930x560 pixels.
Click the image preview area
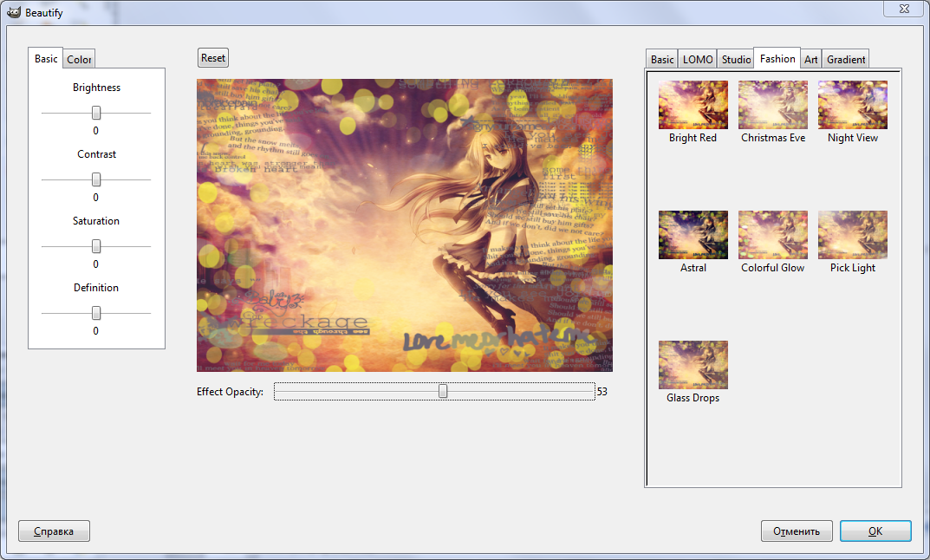pos(405,225)
